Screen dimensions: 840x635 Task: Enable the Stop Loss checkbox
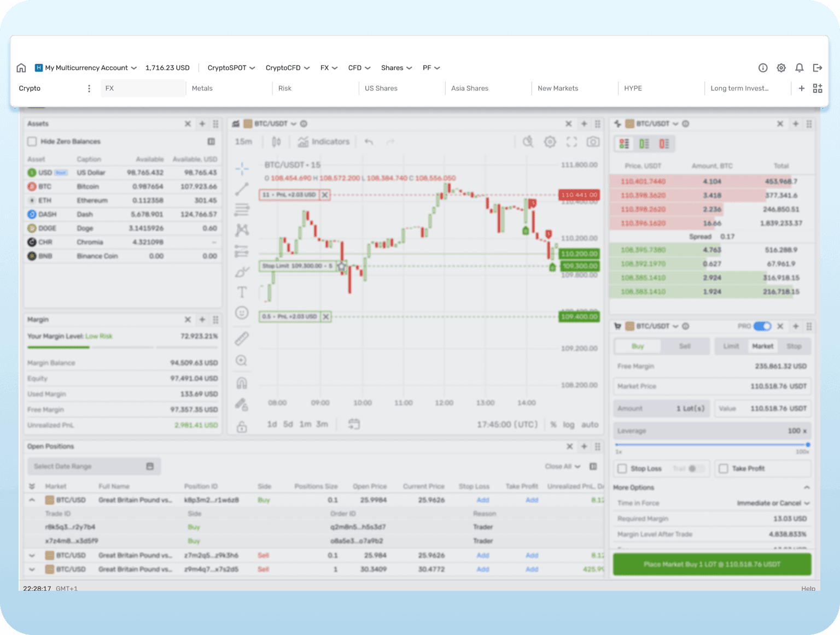pyautogui.click(x=622, y=469)
